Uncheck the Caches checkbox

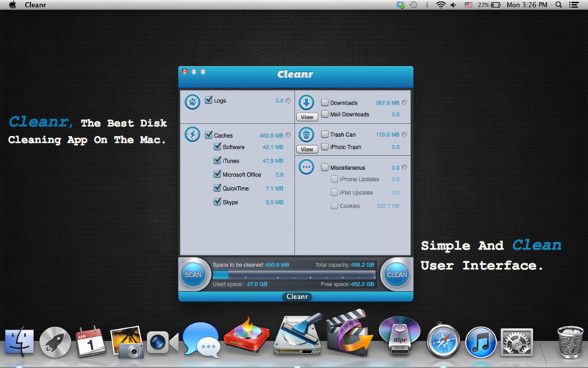(x=209, y=135)
